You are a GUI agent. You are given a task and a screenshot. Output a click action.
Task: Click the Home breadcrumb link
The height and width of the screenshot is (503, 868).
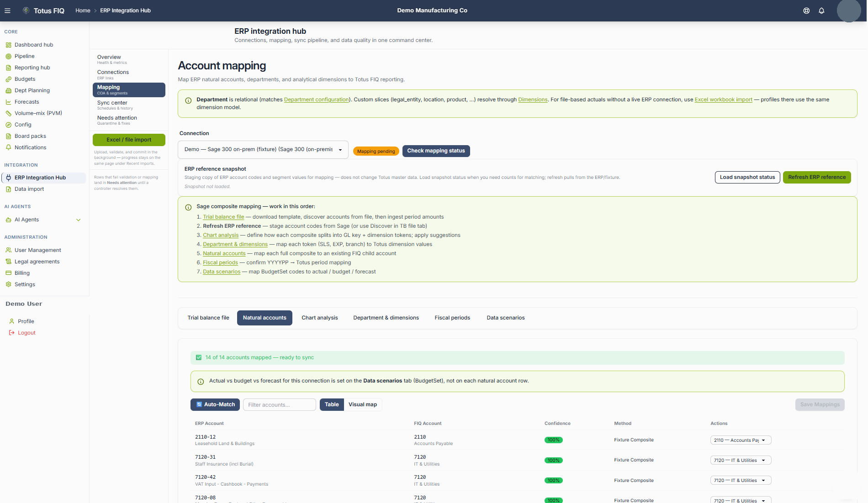(x=83, y=10)
